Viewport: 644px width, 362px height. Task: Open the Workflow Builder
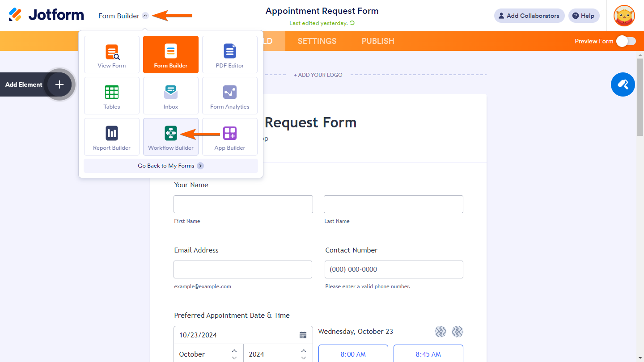click(171, 137)
